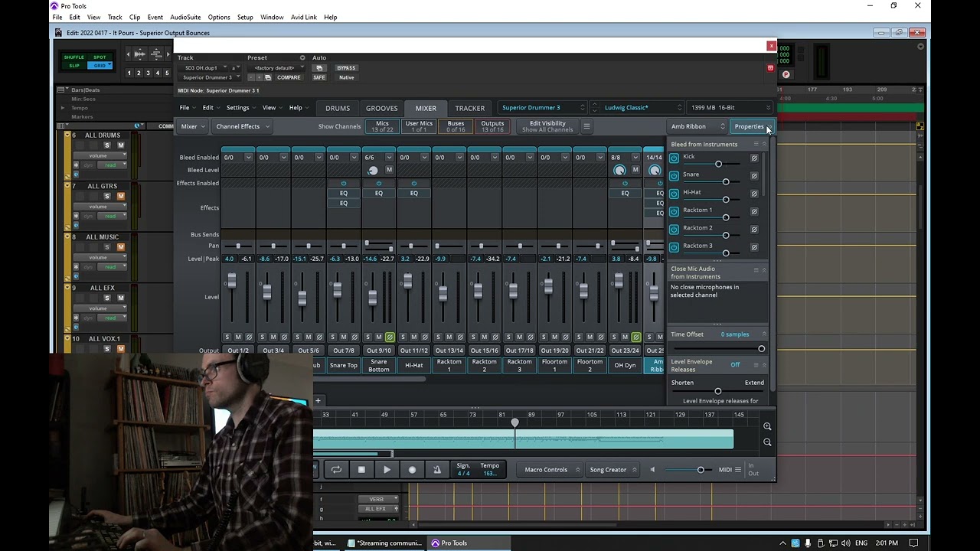Stop playback in Superior Drummer transport
Screen dimensions: 980x551
[x=361, y=470]
